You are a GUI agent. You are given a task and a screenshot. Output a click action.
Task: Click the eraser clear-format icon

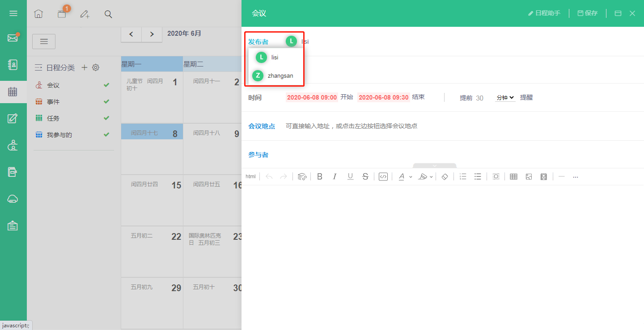point(445,177)
